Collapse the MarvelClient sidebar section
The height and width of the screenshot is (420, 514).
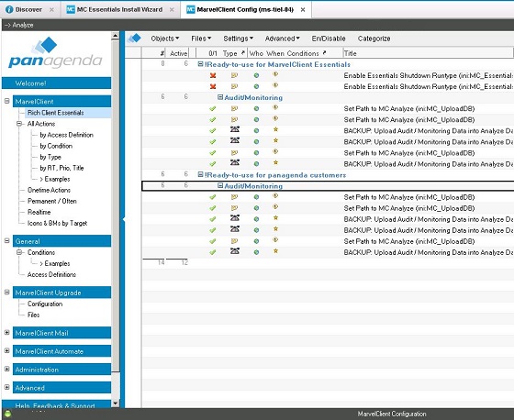click(x=7, y=101)
